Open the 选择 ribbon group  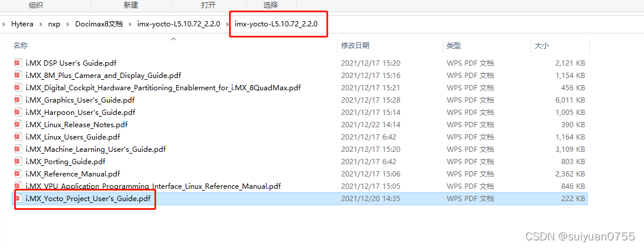click(x=270, y=5)
